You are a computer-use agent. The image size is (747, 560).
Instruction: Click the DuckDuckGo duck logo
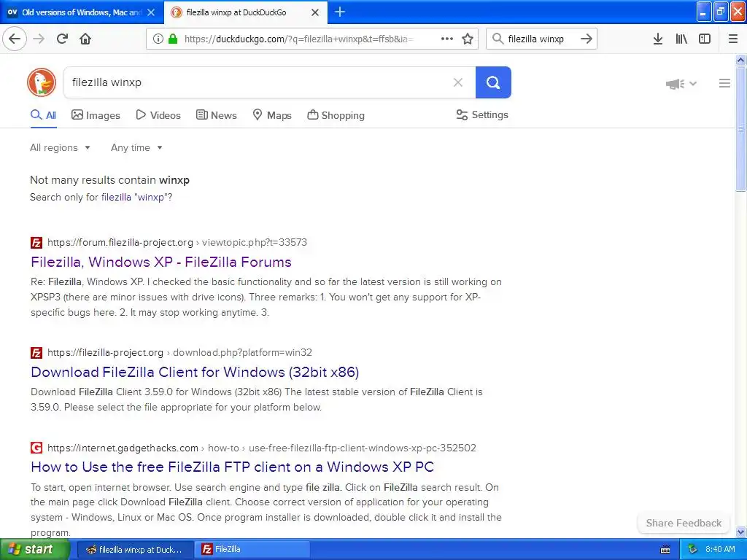coord(42,82)
